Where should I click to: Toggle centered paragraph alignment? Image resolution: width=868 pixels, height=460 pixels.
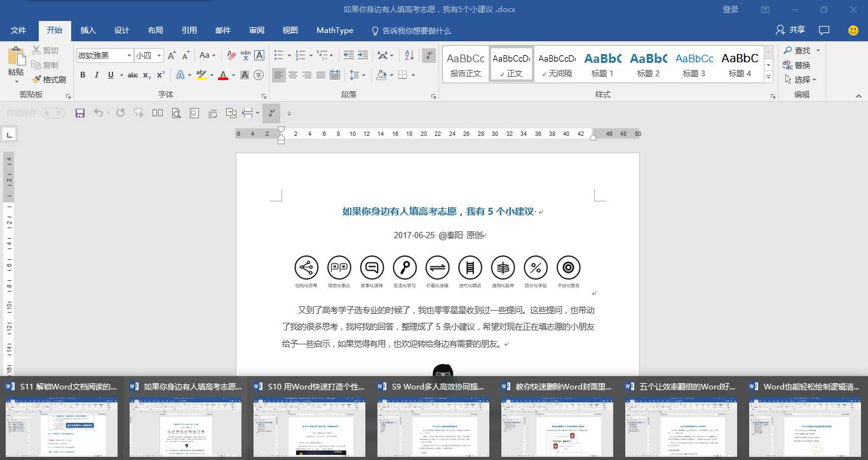point(293,75)
